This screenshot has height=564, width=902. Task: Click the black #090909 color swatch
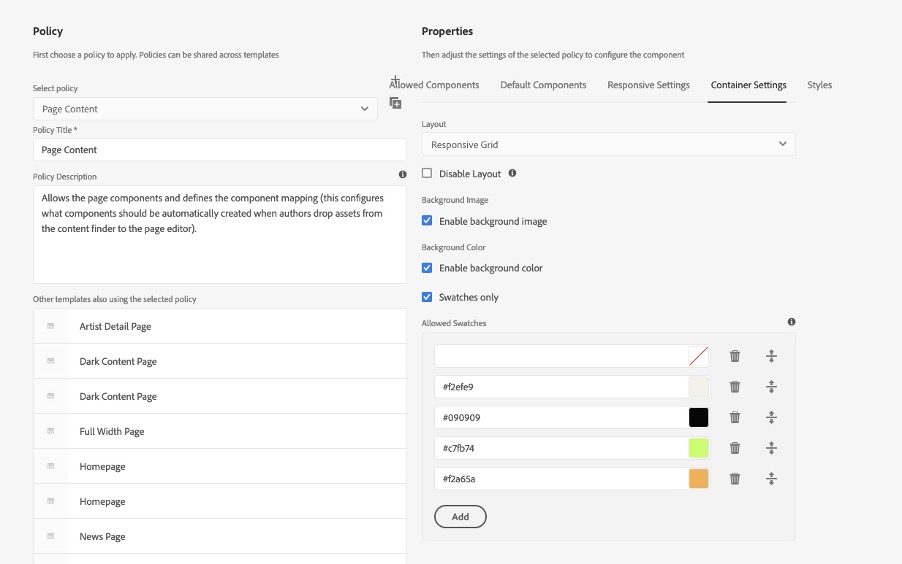point(698,417)
